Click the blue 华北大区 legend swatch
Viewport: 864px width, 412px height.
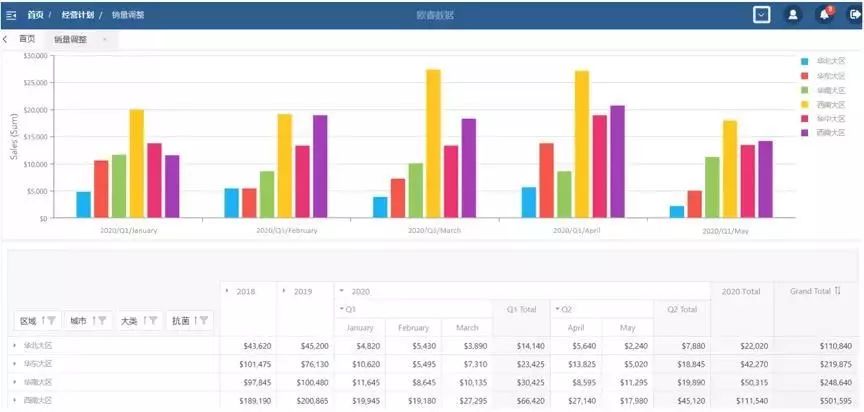coord(804,61)
